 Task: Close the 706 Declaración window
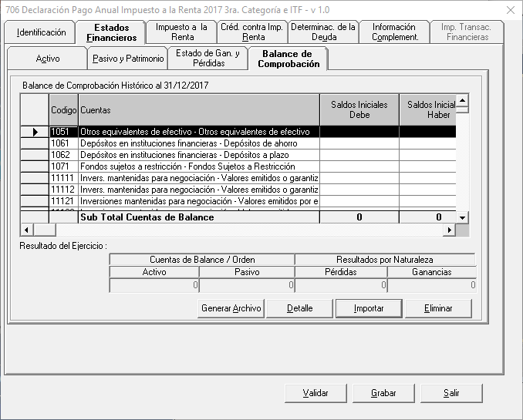511,10
